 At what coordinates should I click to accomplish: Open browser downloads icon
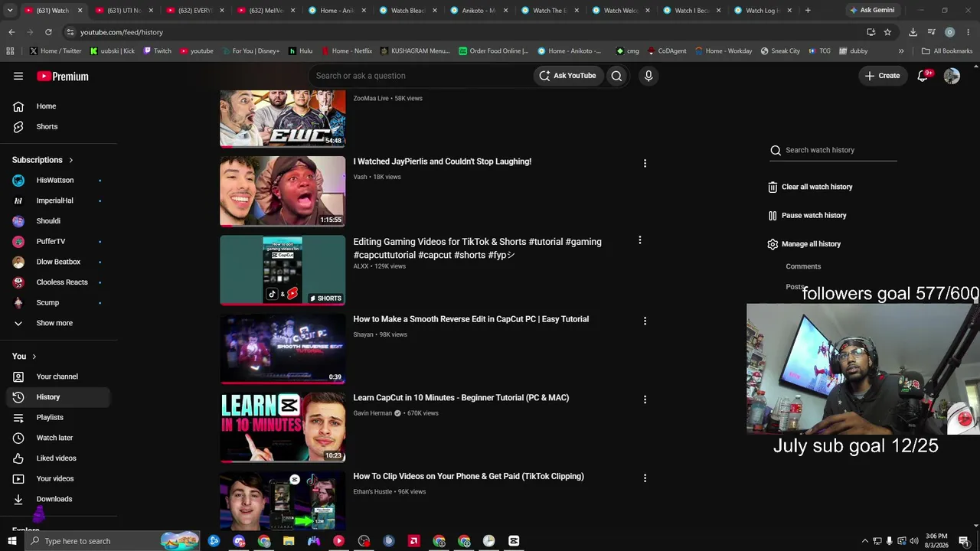point(913,32)
